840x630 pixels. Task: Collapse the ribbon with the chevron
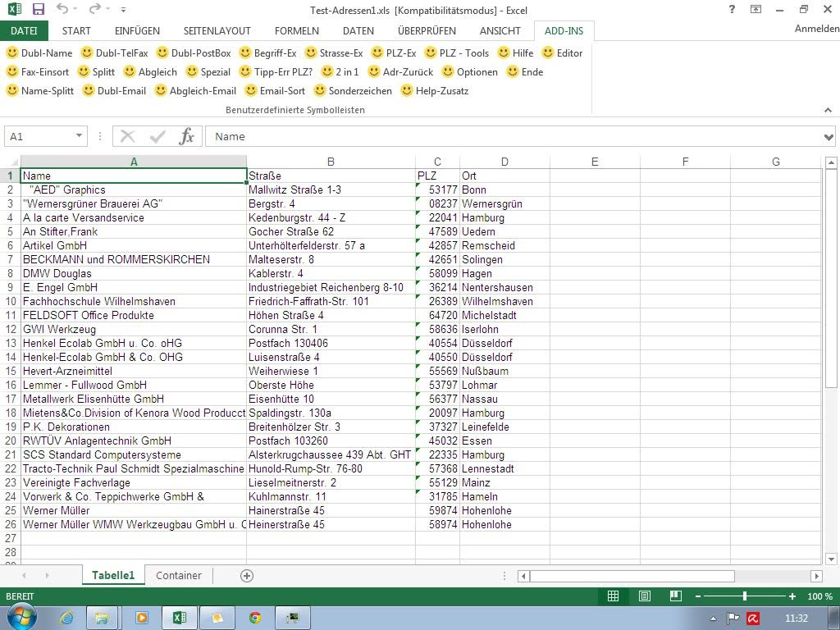point(827,110)
